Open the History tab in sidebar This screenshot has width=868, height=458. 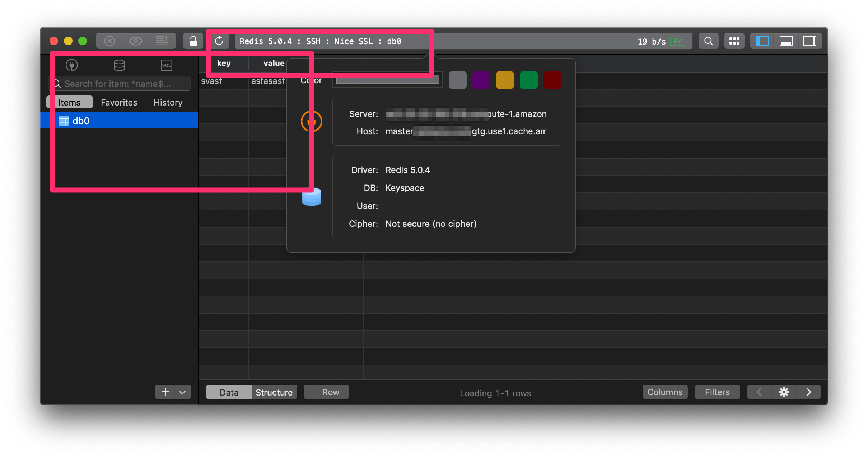[167, 102]
